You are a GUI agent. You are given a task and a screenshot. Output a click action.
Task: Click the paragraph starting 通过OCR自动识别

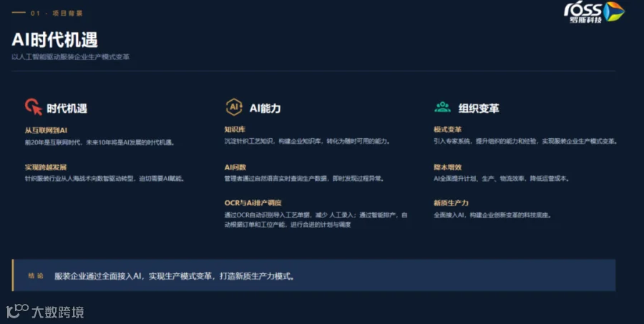pyautogui.click(x=316, y=220)
